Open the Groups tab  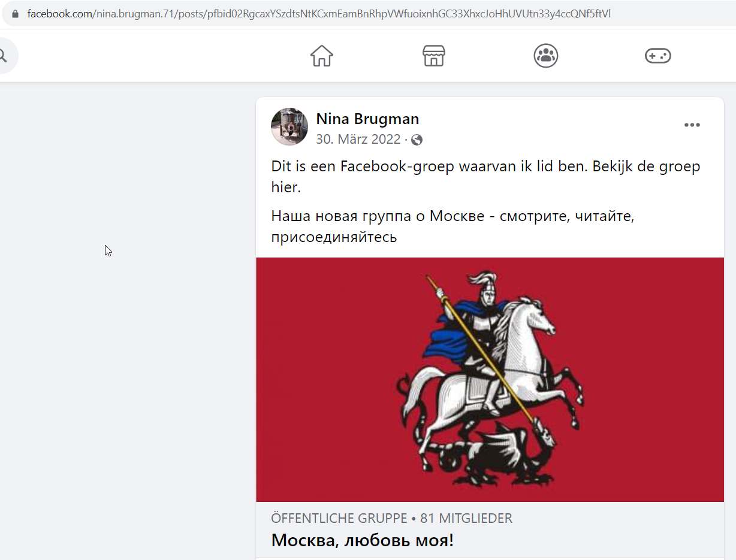point(546,56)
